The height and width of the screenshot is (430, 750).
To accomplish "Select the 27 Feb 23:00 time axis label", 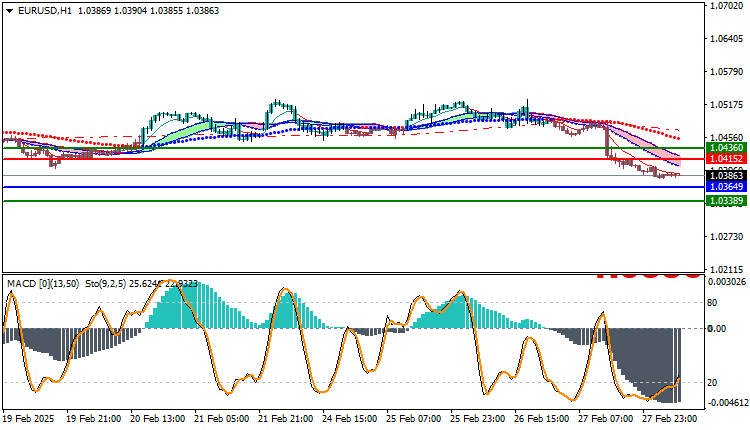I will coord(670,419).
